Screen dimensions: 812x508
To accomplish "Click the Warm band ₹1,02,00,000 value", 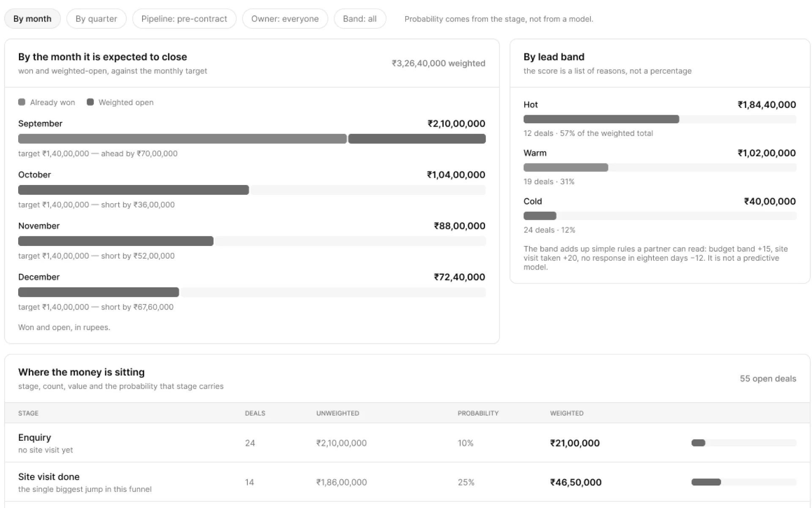I will (767, 153).
